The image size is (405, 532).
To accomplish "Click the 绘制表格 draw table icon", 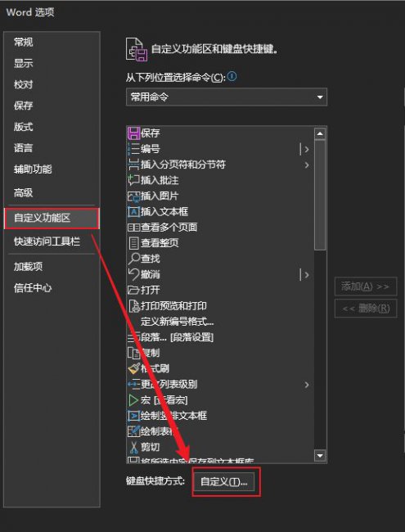I will (x=133, y=431).
